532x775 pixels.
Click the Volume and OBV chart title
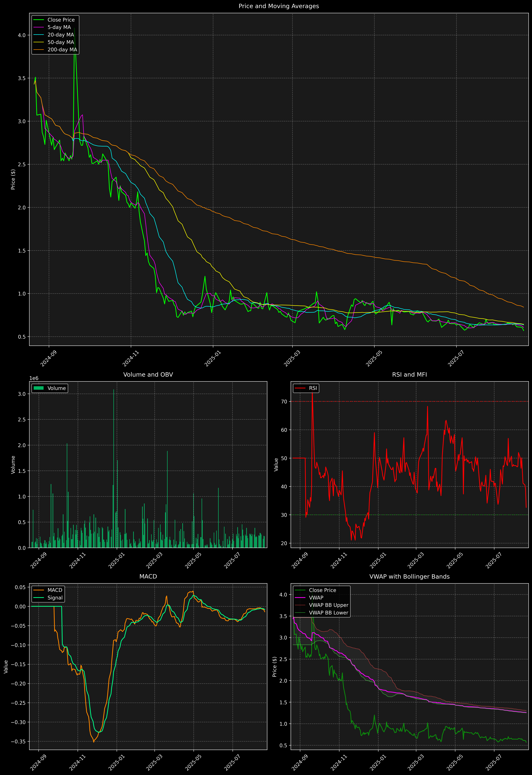148,374
